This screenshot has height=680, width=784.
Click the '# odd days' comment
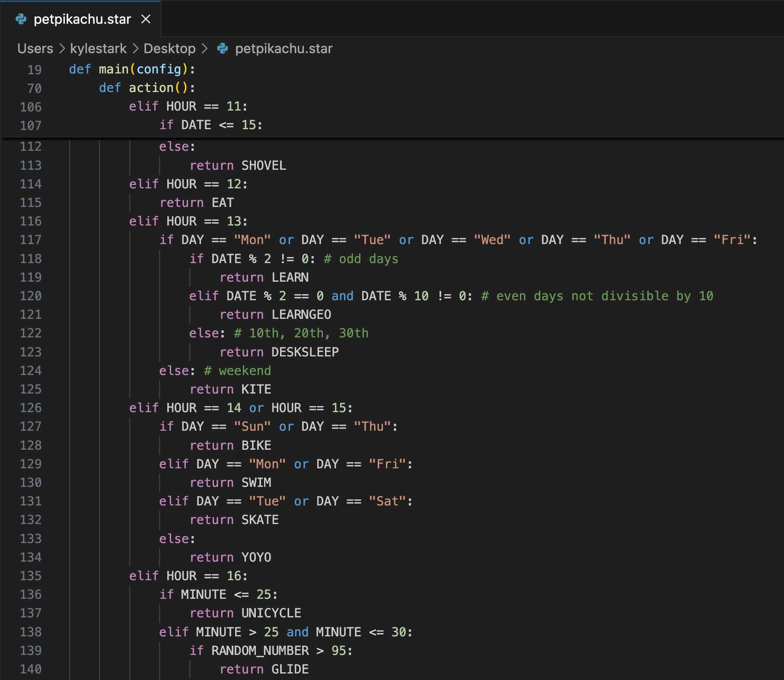361,259
